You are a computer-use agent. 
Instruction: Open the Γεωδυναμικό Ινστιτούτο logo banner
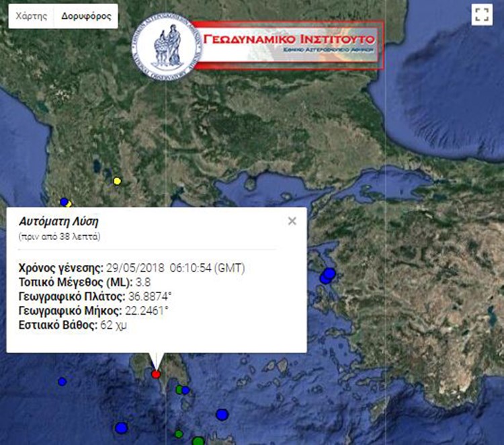click(289, 44)
